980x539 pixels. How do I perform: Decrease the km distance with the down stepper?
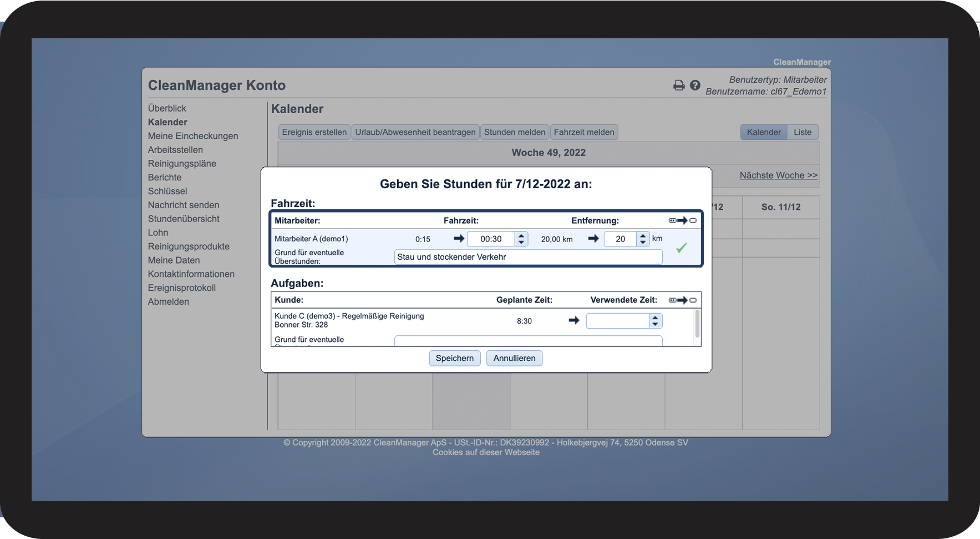(643, 243)
